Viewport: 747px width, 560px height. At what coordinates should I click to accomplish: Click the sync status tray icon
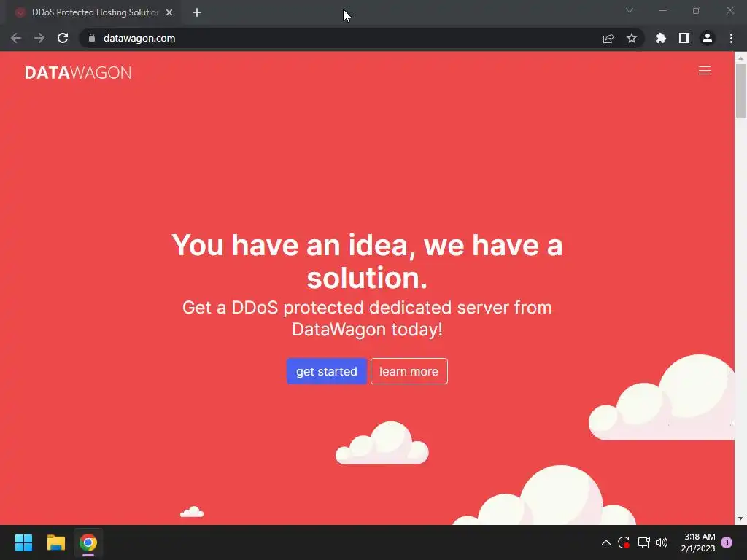pos(624,542)
